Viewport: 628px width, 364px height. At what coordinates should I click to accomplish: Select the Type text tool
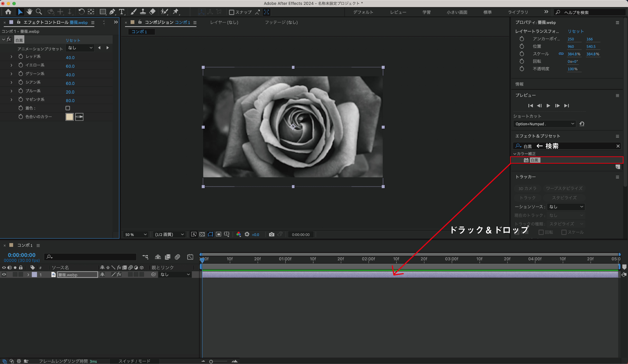(x=122, y=11)
